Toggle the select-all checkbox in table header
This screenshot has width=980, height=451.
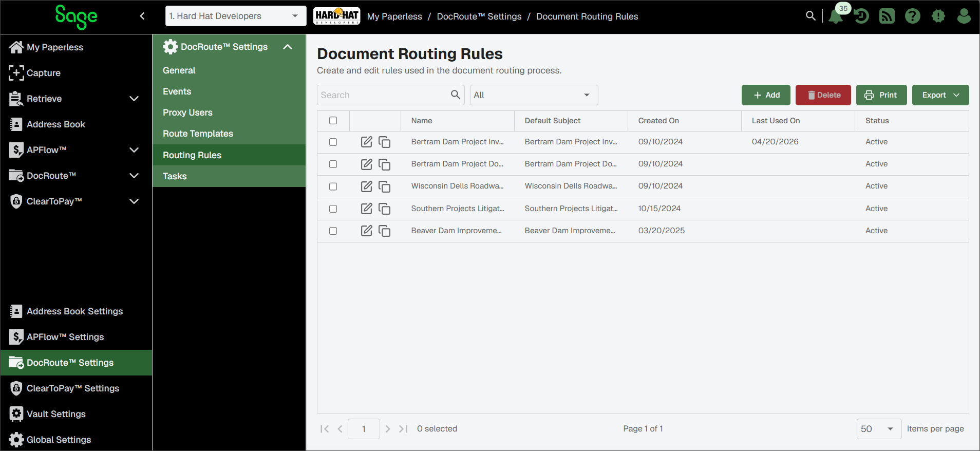(333, 121)
